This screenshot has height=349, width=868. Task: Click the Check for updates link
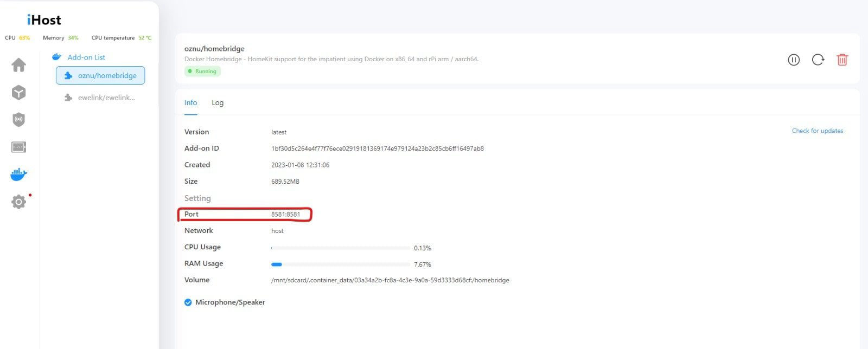818,131
